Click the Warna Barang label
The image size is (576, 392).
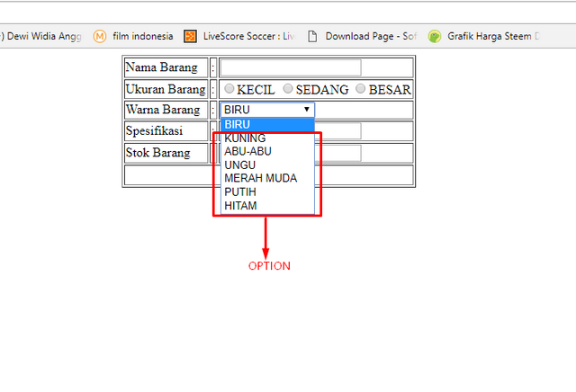pos(163,110)
